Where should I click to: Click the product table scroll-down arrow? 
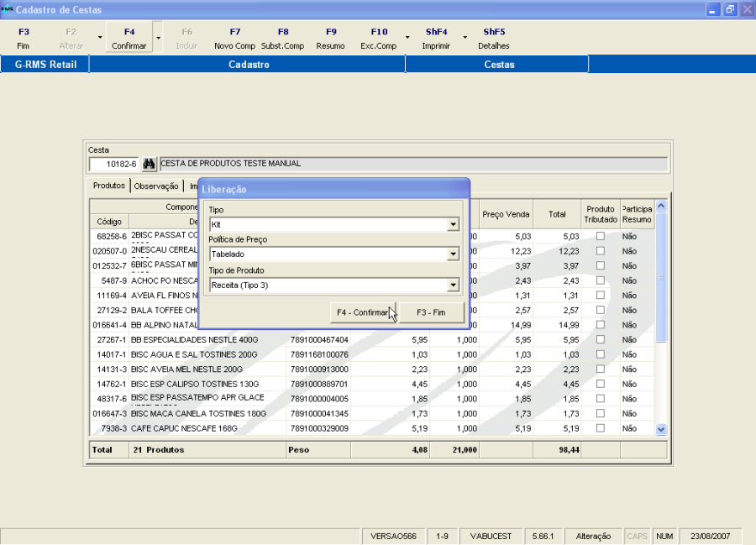click(x=660, y=429)
